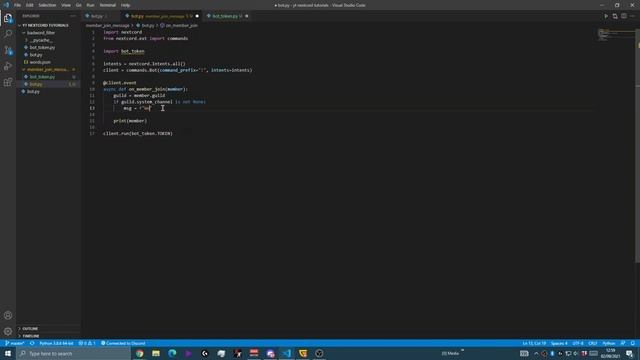
Task: Click on_member_join in the breadcrumb
Action: click(182, 25)
